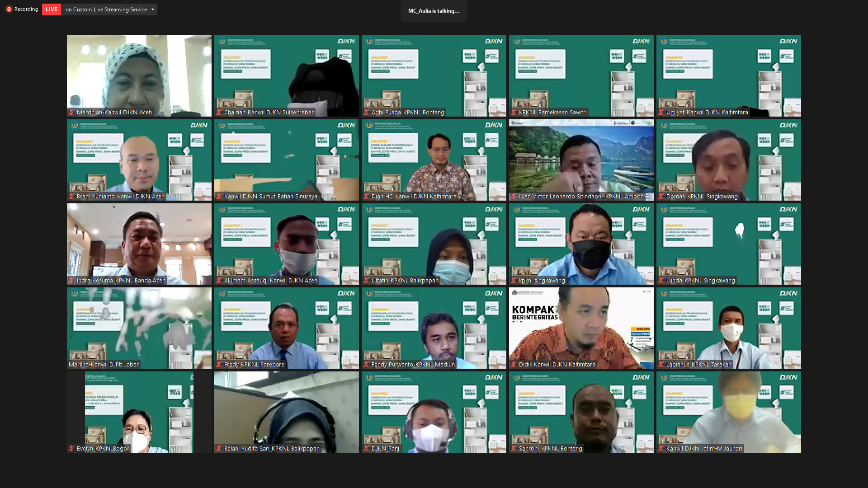
Task: Click muted mic icon for DJKN_Panji
Action: (x=366, y=449)
